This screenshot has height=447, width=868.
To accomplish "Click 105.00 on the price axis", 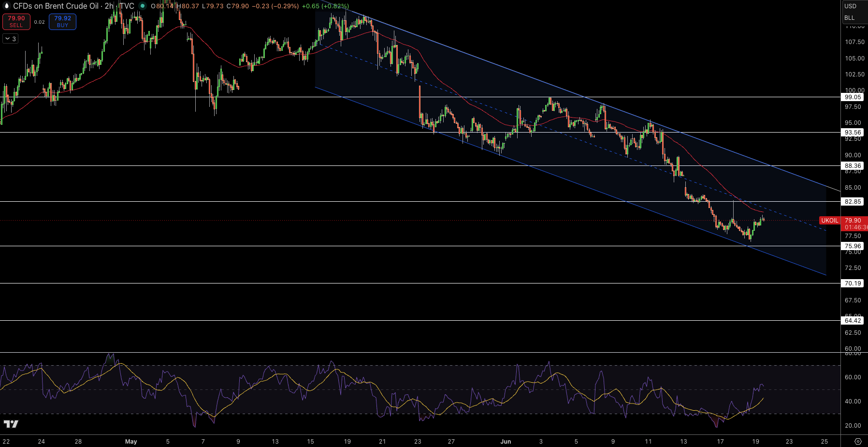I will pos(854,58).
